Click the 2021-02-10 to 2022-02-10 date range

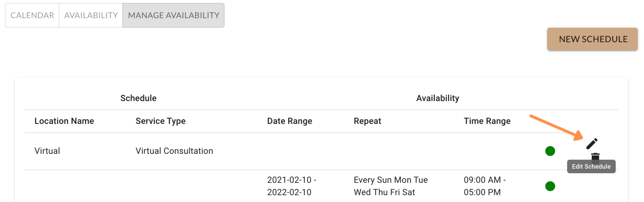coord(291,186)
